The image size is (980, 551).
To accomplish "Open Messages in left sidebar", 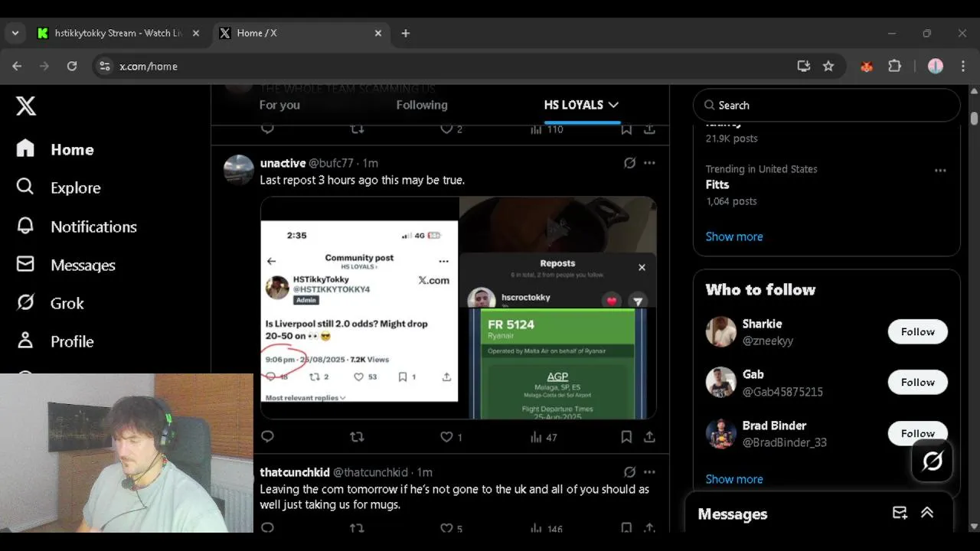I will (x=66, y=265).
